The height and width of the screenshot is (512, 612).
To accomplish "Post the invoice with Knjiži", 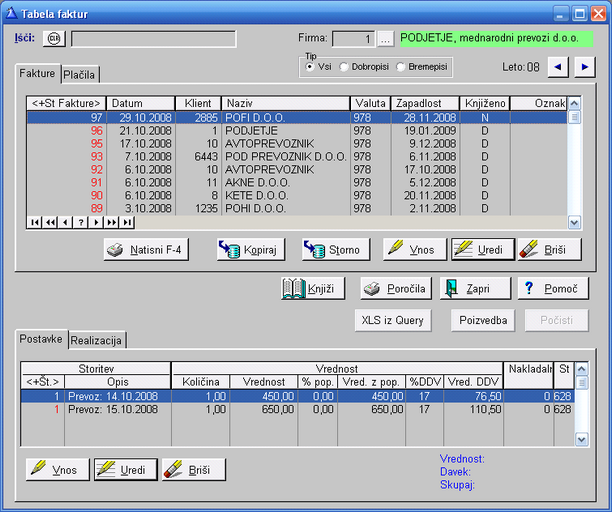I will [x=313, y=289].
